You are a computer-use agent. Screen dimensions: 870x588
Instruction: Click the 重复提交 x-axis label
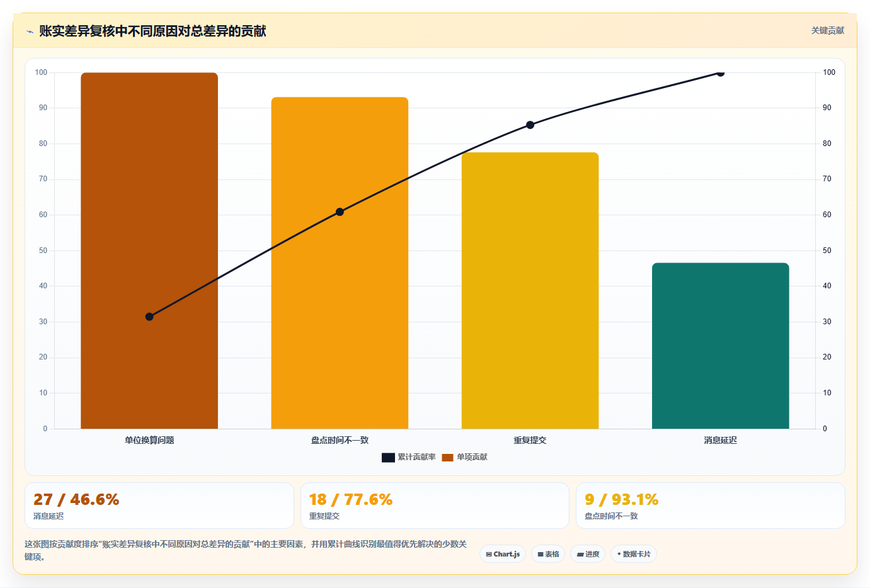coord(530,440)
